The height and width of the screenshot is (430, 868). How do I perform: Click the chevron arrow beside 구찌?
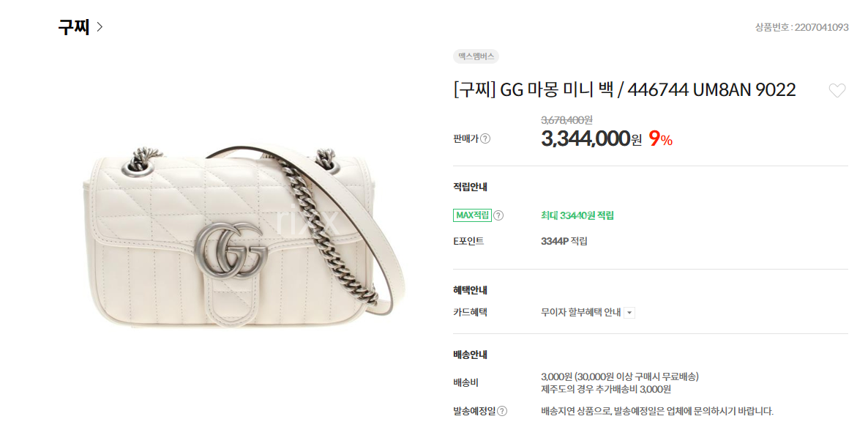click(x=100, y=26)
